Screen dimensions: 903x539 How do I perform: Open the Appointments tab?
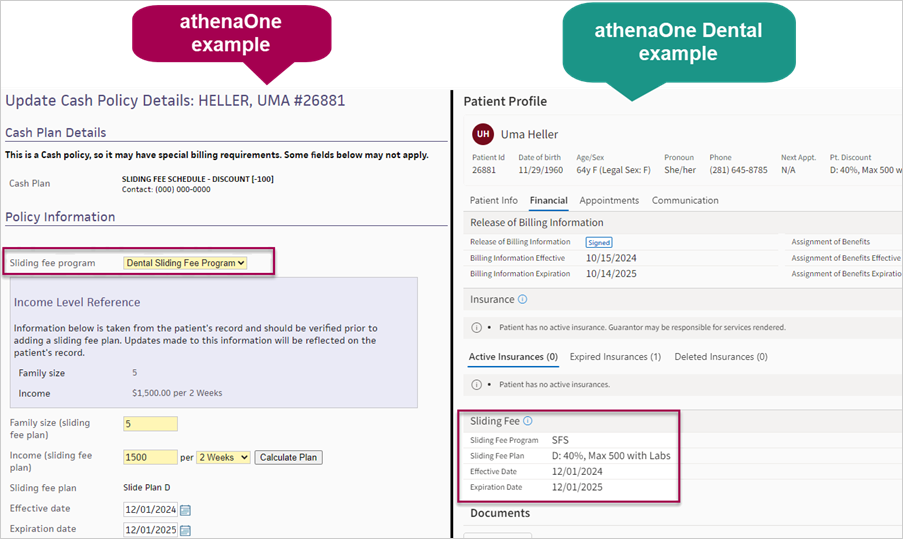[x=609, y=200]
